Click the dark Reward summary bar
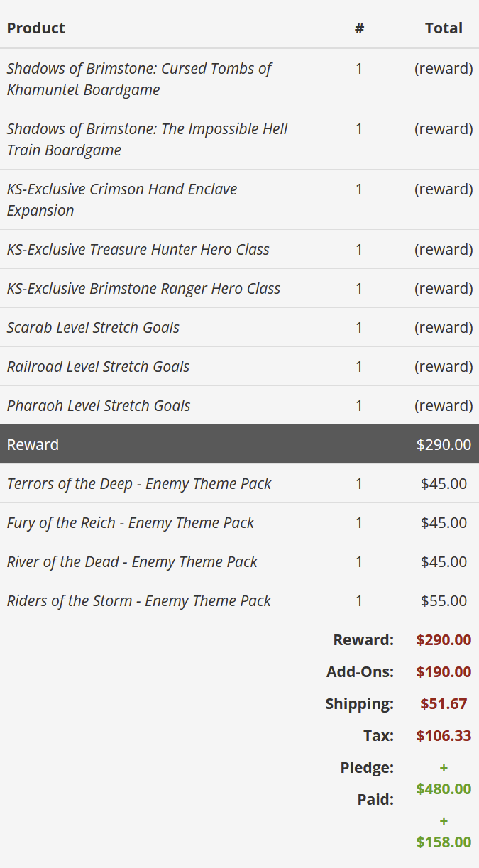This screenshot has height=868, width=479. [239, 444]
